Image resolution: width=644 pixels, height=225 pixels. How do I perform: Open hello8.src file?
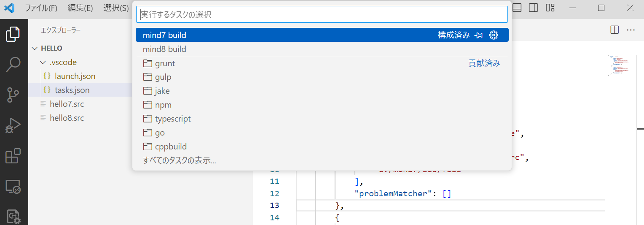point(67,118)
